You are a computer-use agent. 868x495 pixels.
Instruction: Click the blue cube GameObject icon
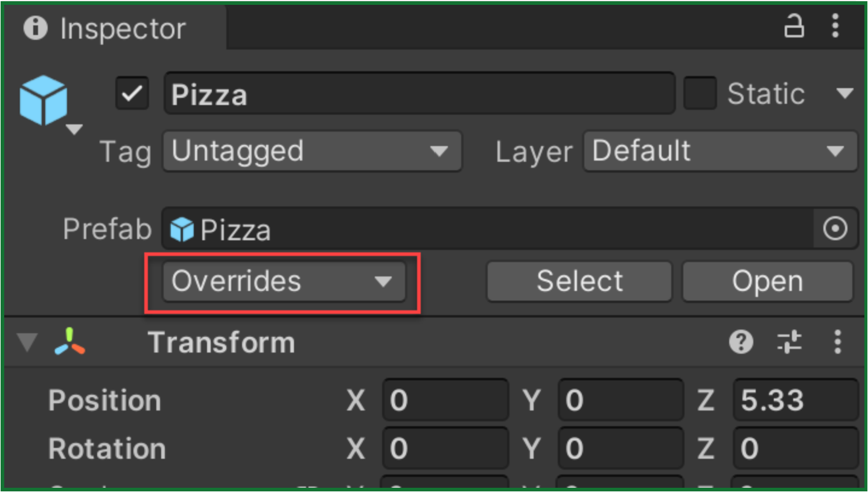(43, 100)
